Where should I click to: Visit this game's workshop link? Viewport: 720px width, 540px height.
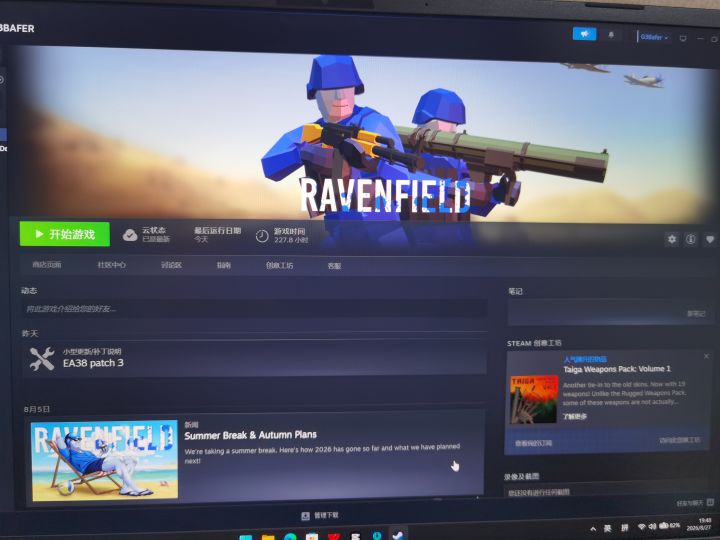point(680,440)
